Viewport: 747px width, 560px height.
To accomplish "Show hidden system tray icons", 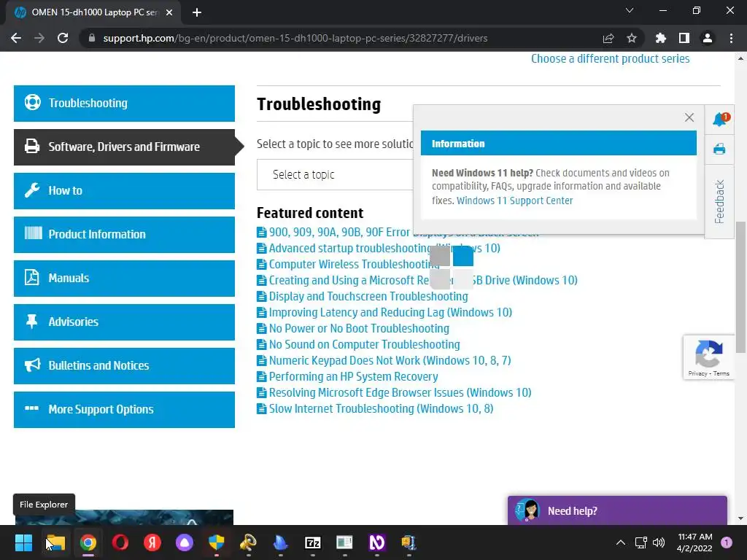I will point(621,542).
